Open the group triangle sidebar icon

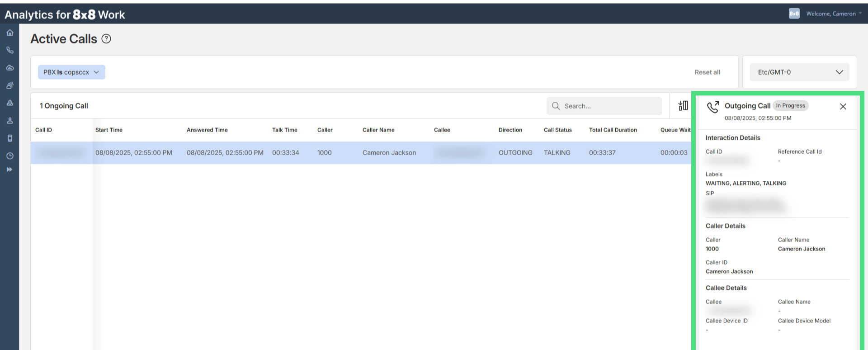coord(9,103)
